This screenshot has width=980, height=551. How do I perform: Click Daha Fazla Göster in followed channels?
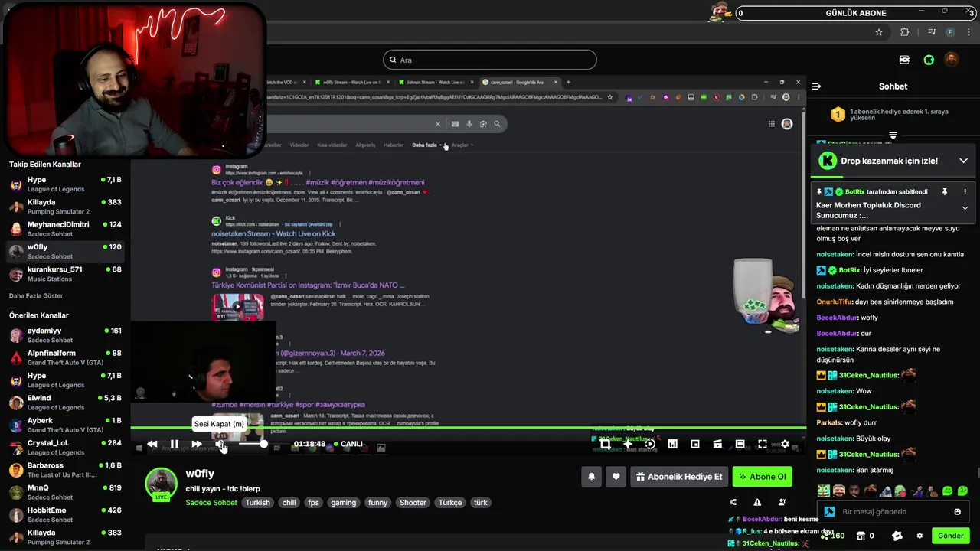tap(36, 295)
